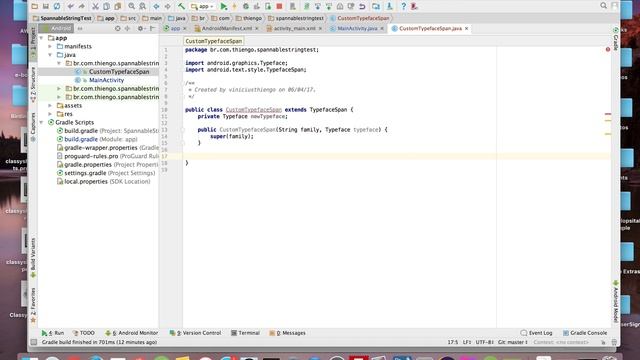
Task: Close the CustomTypefaceSpan.java tab
Action: [467, 29]
